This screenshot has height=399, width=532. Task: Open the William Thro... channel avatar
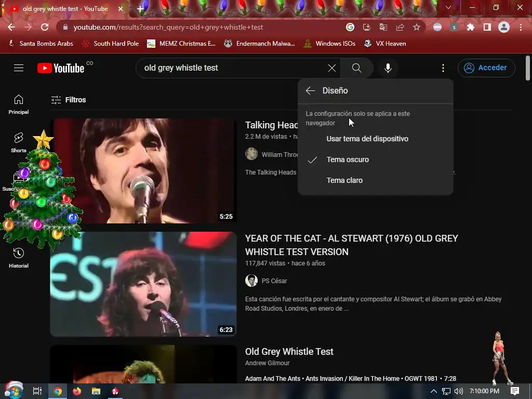[x=251, y=154]
